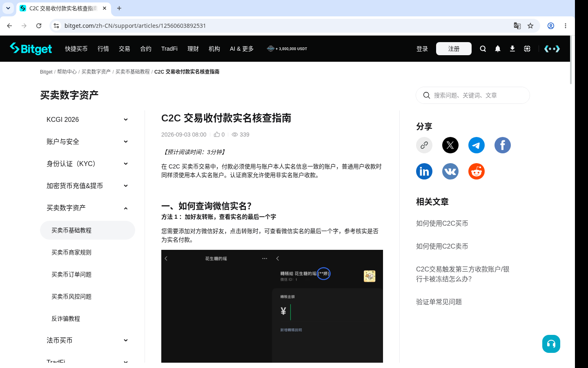Share article on Telegram
The height and width of the screenshot is (368, 588).
pyautogui.click(x=477, y=145)
